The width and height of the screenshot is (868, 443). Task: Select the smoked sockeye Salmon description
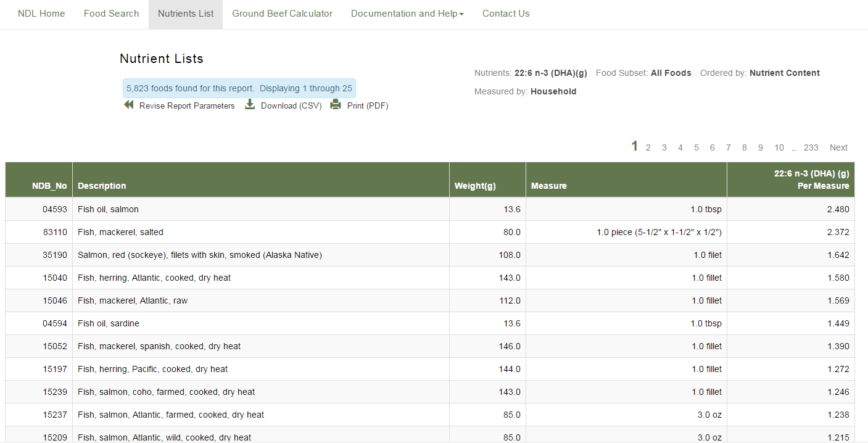200,255
